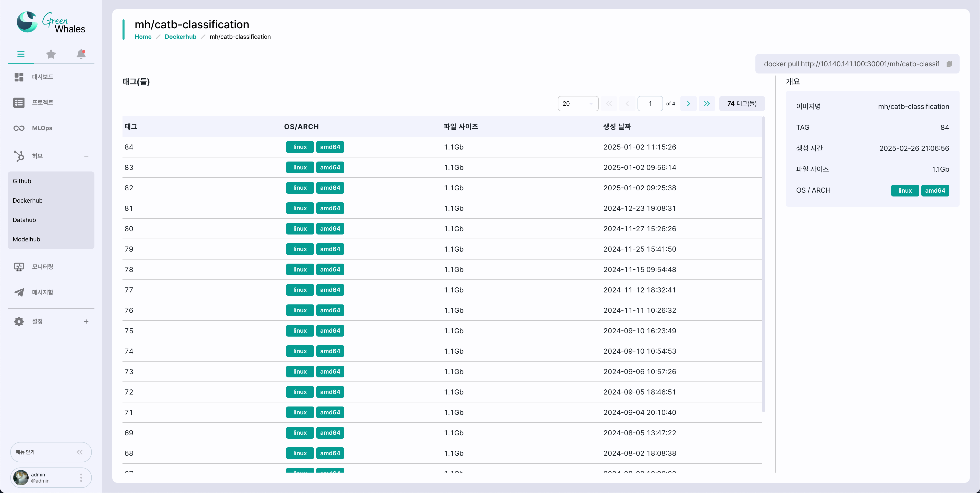Click amd64 badge in tag 73 row
980x493 pixels.
330,372
